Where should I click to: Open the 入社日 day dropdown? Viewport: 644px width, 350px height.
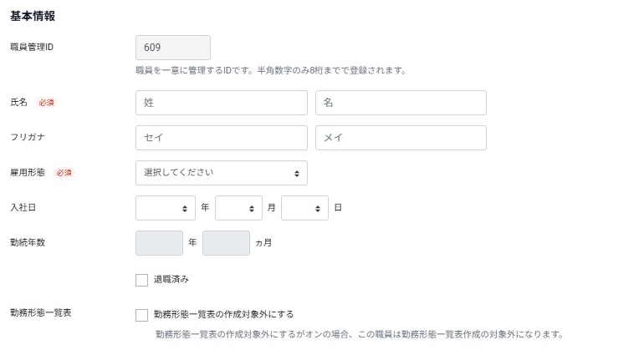pyautogui.click(x=304, y=208)
